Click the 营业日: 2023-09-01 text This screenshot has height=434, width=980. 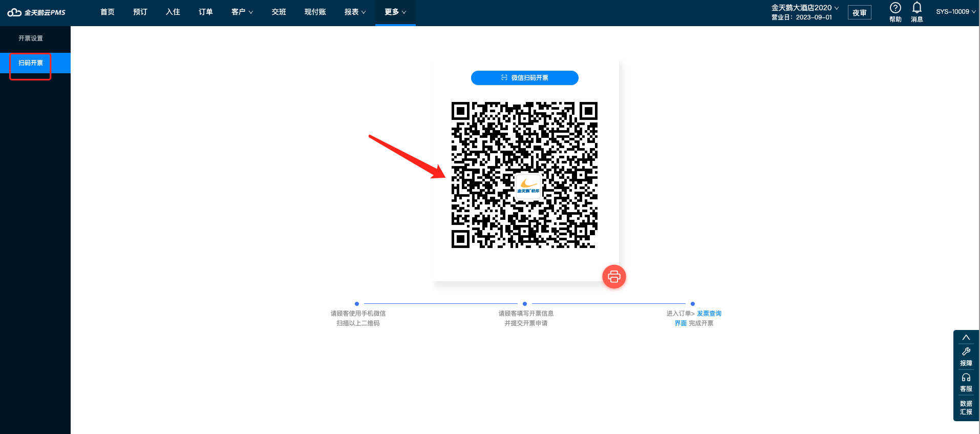[x=802, y=17]
